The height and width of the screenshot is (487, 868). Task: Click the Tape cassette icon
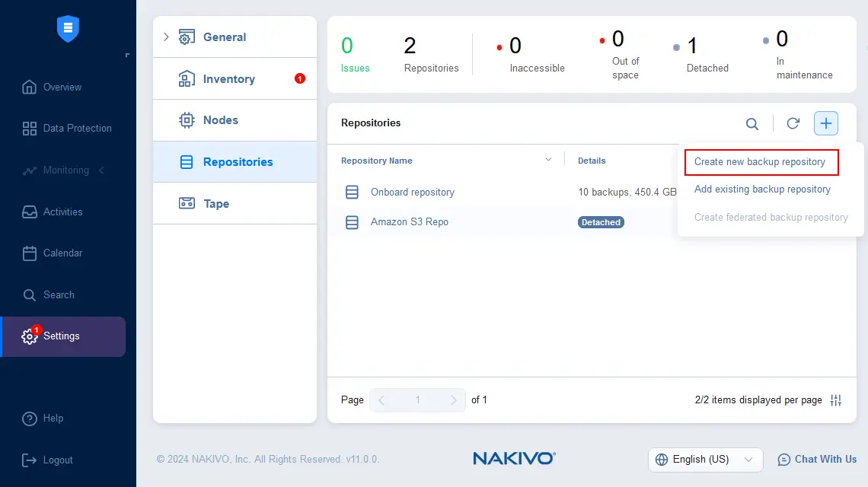[x=187, y=203]
